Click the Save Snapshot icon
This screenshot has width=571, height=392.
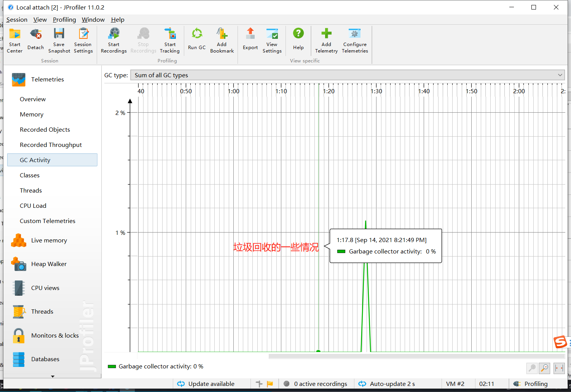tap(59, 40)
